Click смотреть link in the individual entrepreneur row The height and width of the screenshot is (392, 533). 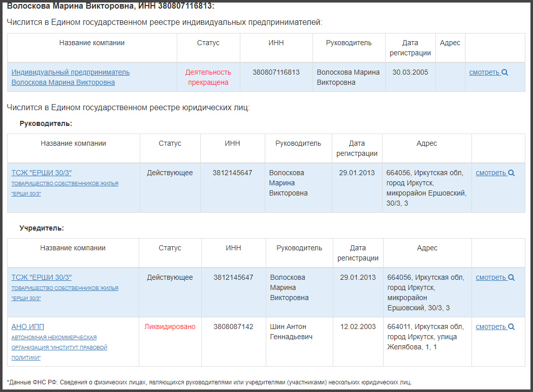click(484, 72)
